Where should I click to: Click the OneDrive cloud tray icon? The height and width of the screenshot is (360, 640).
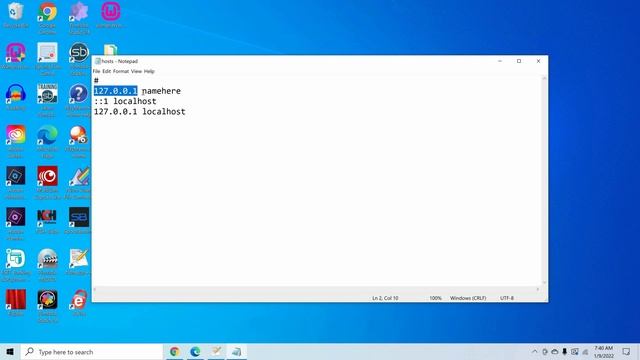554,351
